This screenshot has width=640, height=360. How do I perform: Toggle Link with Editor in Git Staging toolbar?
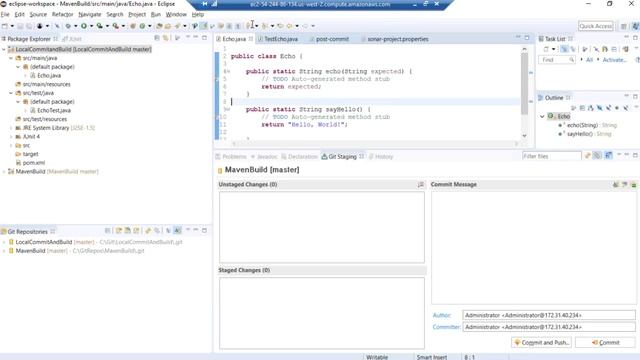pos(597,156)
